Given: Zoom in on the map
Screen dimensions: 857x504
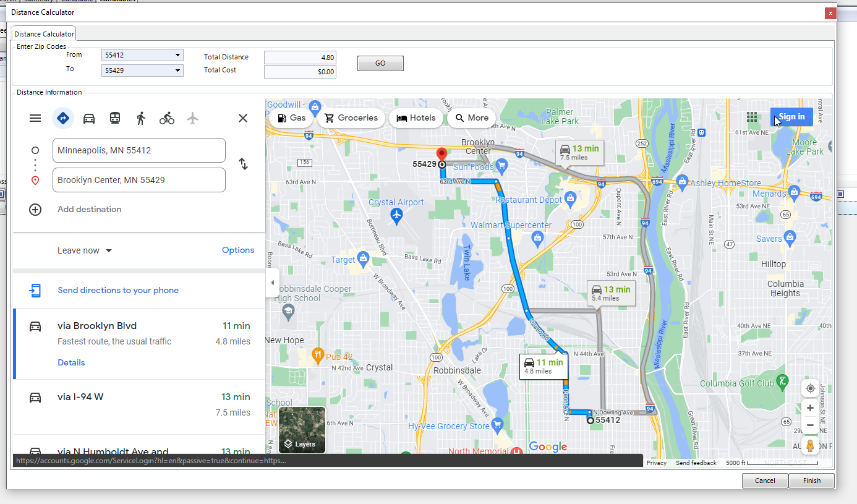Looking at the screenshot, I should (x=810, y=408).
